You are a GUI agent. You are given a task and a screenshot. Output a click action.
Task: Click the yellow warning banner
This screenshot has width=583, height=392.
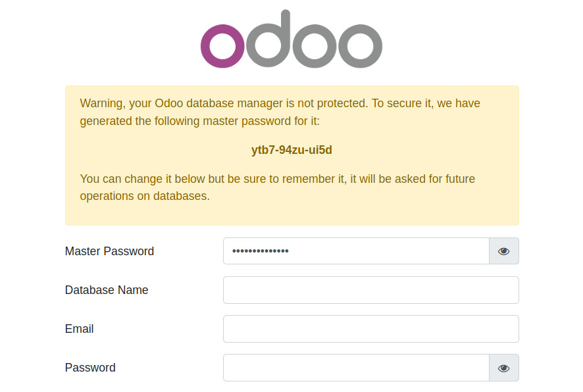(291, 155)
